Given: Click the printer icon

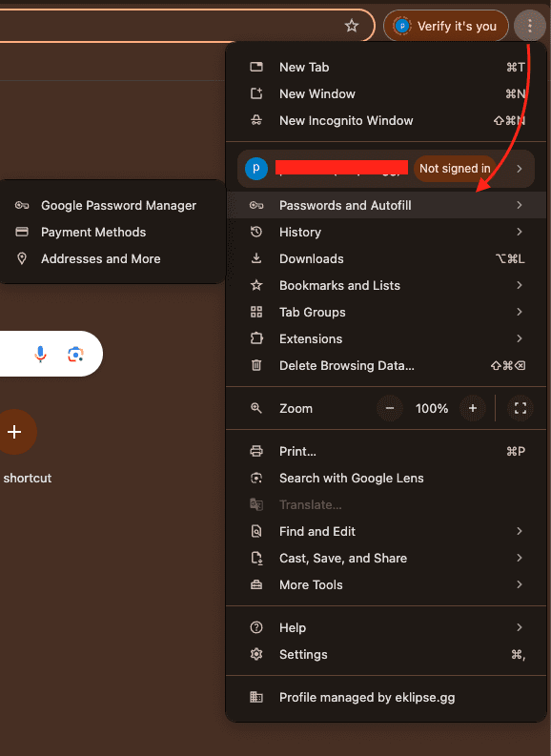Looking at the screenshot, I should [x=256, y=451].
